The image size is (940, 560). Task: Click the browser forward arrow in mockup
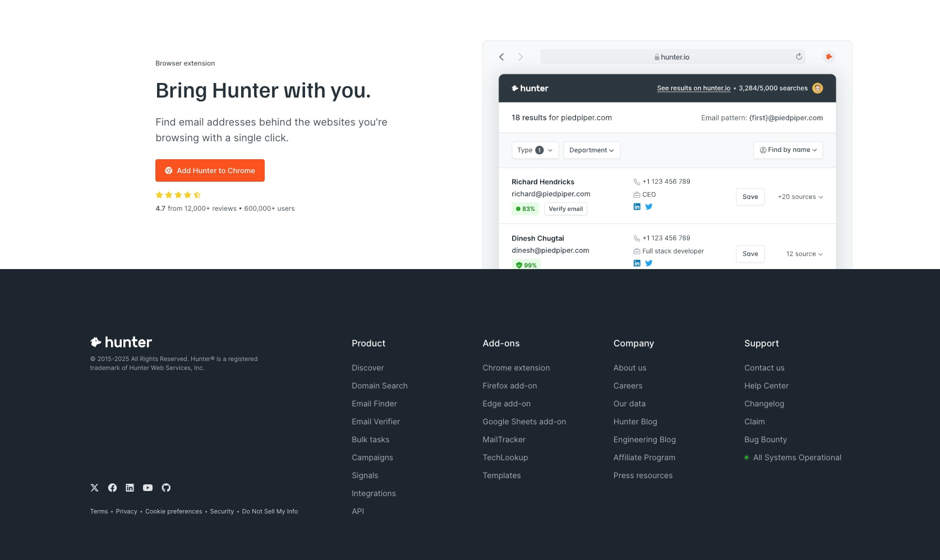(x=520, y=57)
